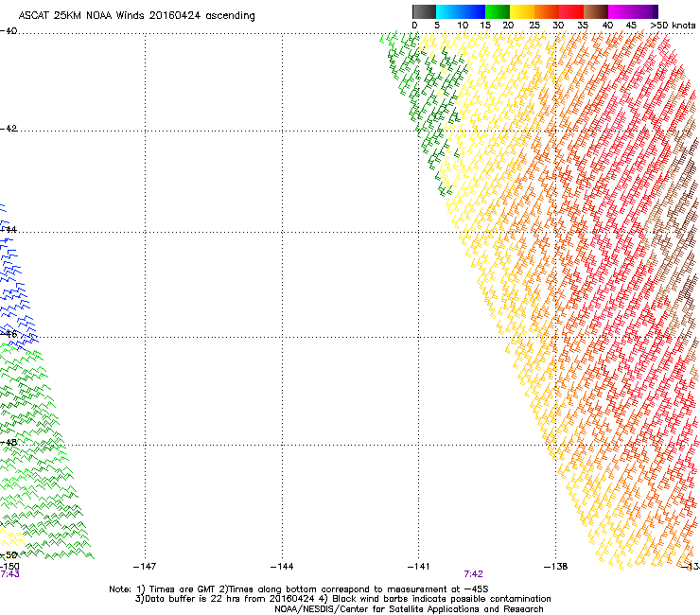Click the brown 35-40 knots color segment
Viewport: 700px width, 615px height.
click(x=596, y=11)
